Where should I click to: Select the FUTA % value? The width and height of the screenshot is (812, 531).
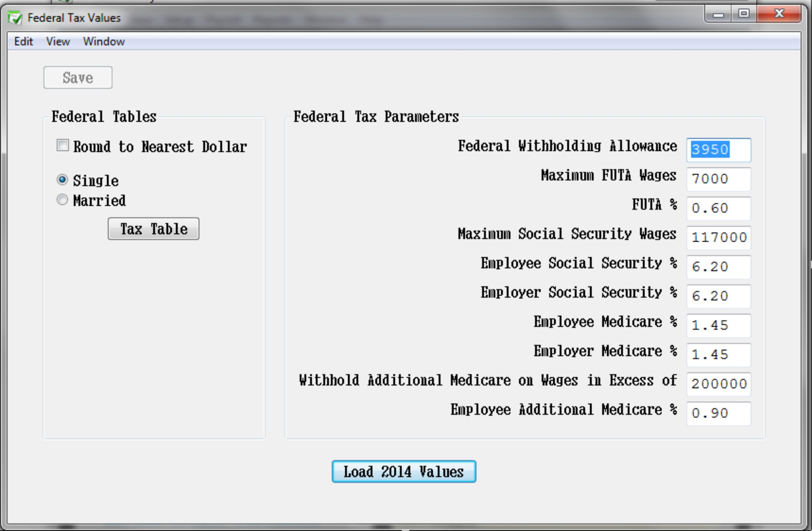click(719, 208)
